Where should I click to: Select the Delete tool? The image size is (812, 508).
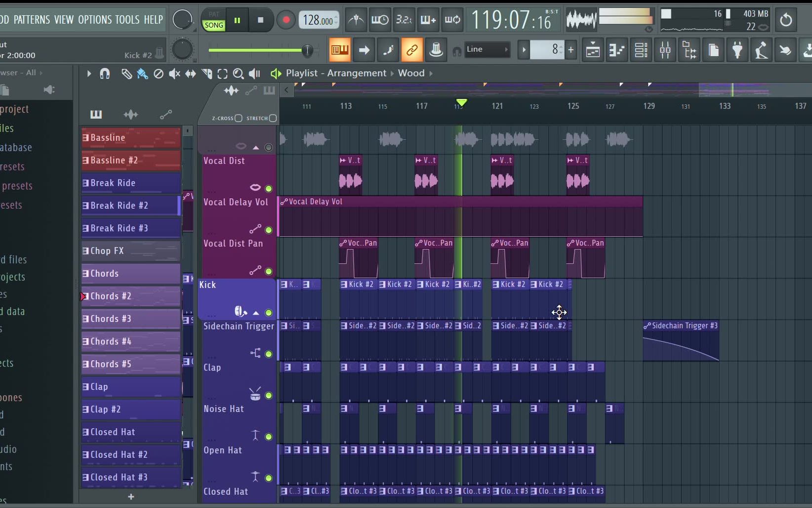(x=159, y=74)
